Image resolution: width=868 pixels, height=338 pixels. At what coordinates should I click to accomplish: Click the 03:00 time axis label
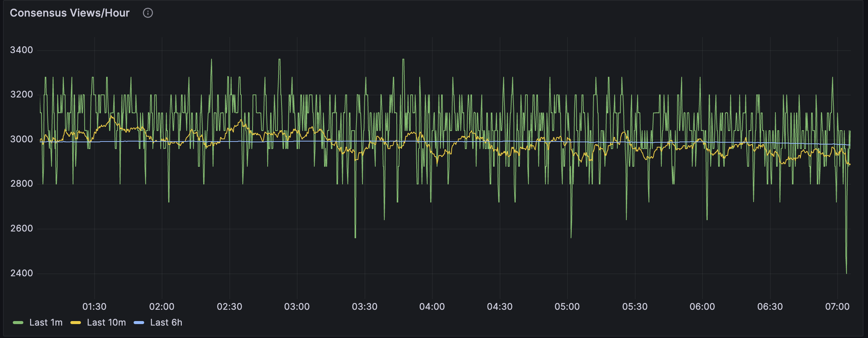click(297, 307)
